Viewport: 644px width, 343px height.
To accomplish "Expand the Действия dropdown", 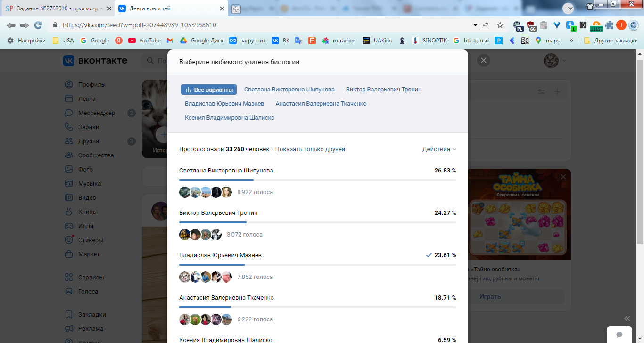I will 439,149.
